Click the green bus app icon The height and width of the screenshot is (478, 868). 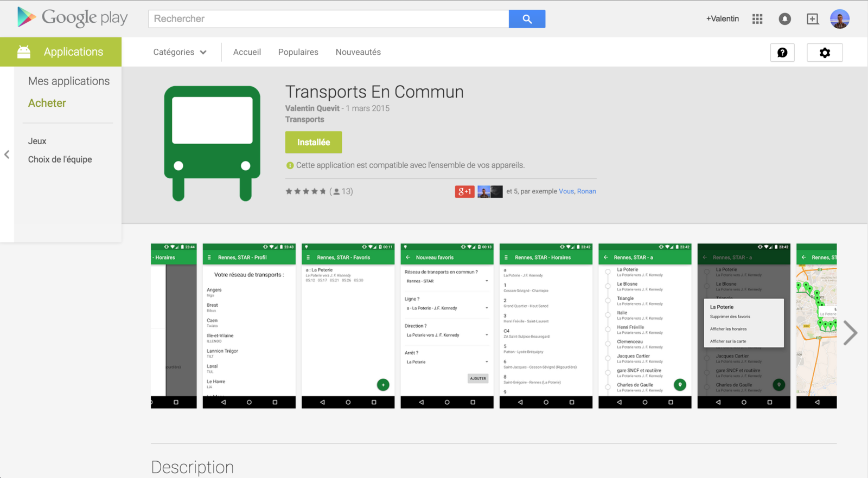tap(212, 144)
